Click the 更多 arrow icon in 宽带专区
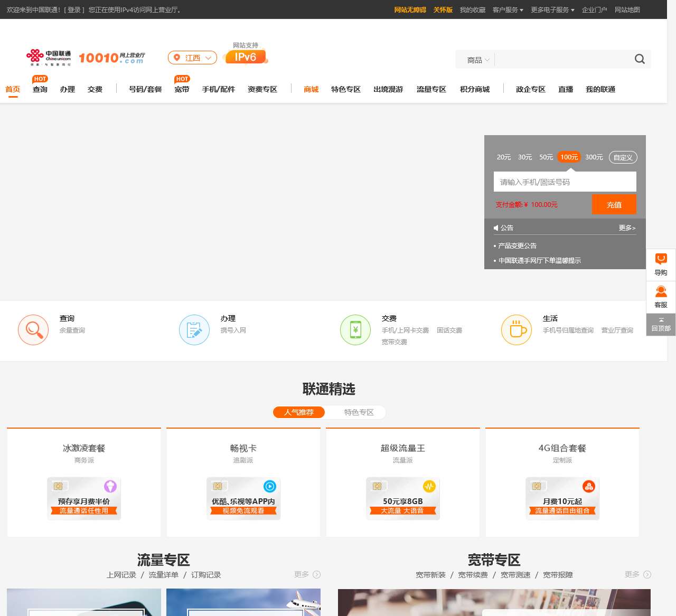Viewport: 676px width, 616px height. pyautogui.click(x=647, y=574)
